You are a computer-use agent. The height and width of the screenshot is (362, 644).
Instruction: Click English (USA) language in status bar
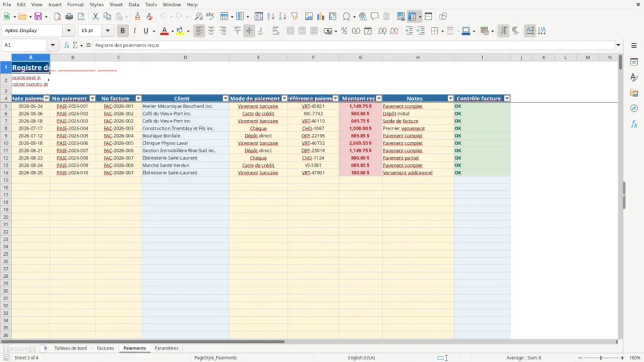[x=362, y=358]
